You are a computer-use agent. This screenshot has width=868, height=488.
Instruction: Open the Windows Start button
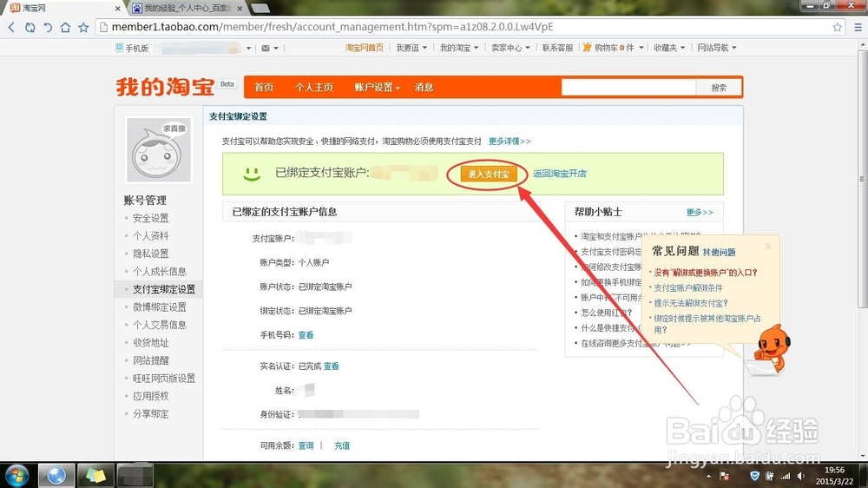click(x=16, y=476)
